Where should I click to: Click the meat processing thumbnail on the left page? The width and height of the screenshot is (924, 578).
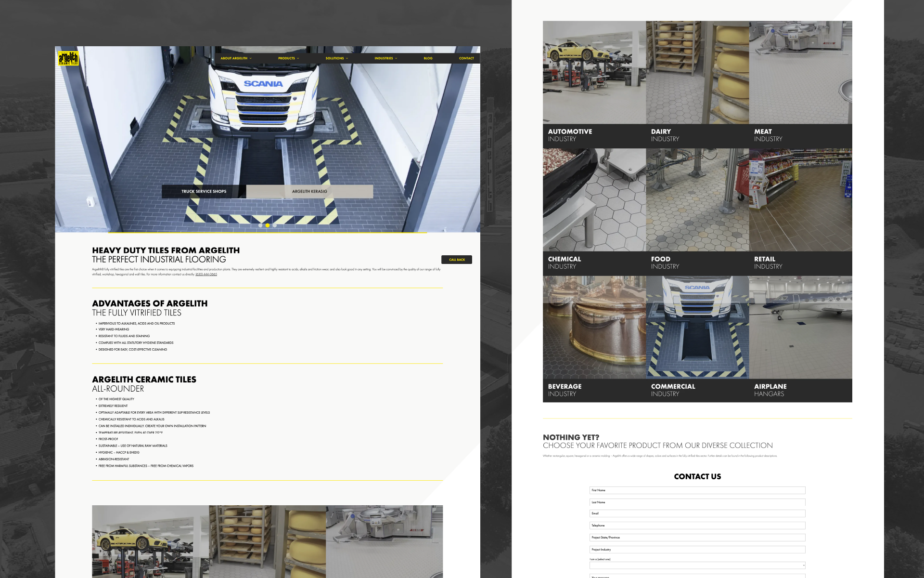click(384, 541)
